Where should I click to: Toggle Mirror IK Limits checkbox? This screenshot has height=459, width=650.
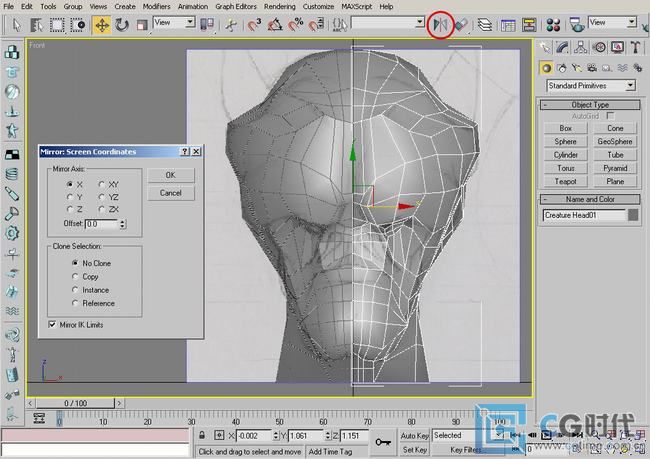click(52, 324)
